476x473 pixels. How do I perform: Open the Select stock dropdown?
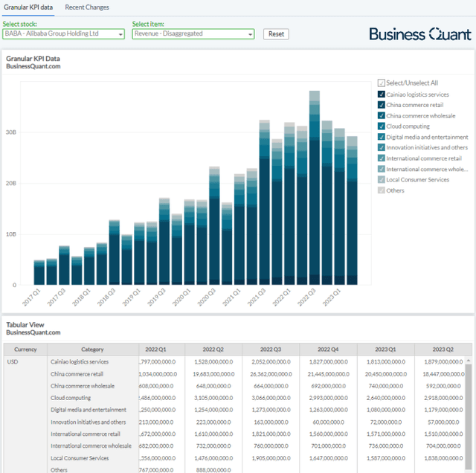click(x=64, y=34)
